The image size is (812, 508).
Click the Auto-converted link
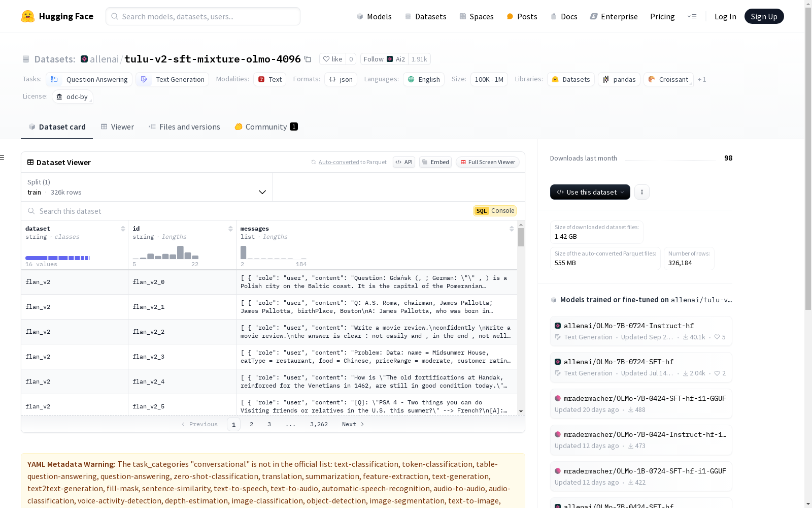coord(339,162)
